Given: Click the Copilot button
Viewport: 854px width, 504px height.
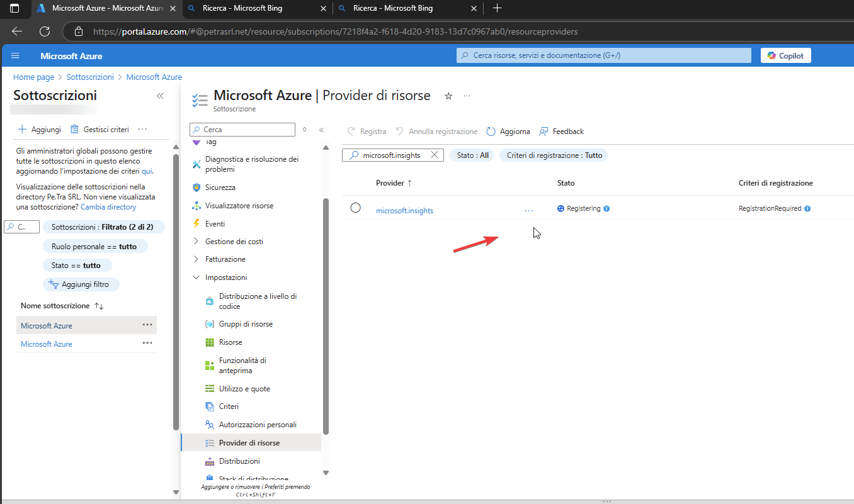Looking at the screenshot, I should pyautogui.click(x=785, y=55).
